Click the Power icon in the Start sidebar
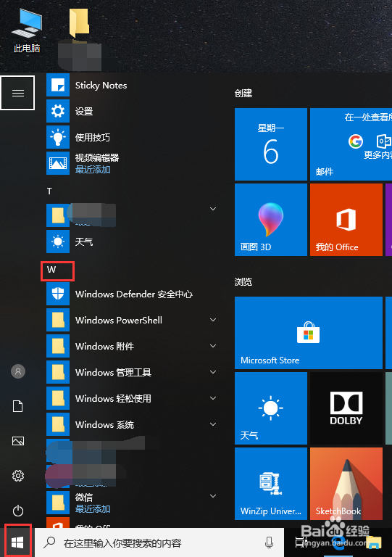The height and width of the screenshot is (557, 392). (17, 511)
